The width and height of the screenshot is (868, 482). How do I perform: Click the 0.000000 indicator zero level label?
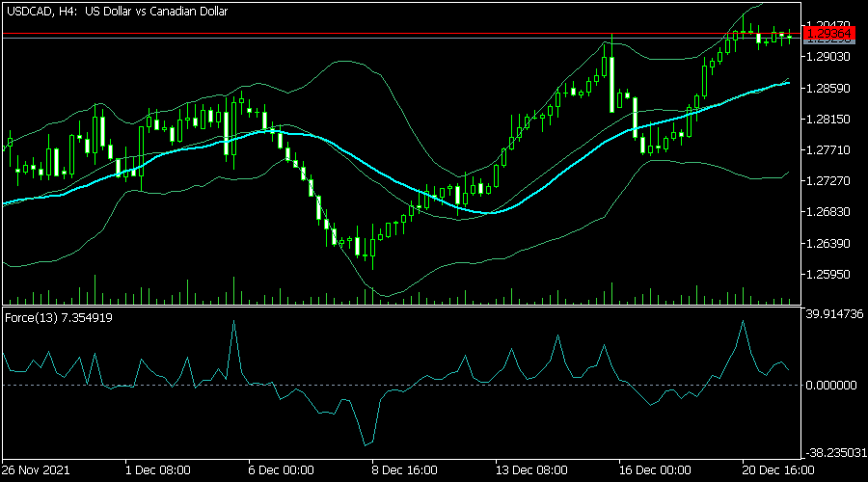click(x=831, y=386)
